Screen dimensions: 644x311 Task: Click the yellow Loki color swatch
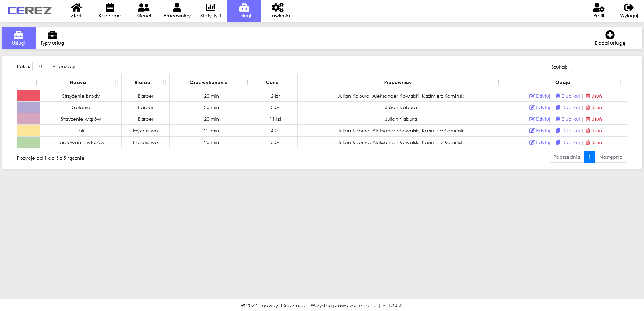29,131
